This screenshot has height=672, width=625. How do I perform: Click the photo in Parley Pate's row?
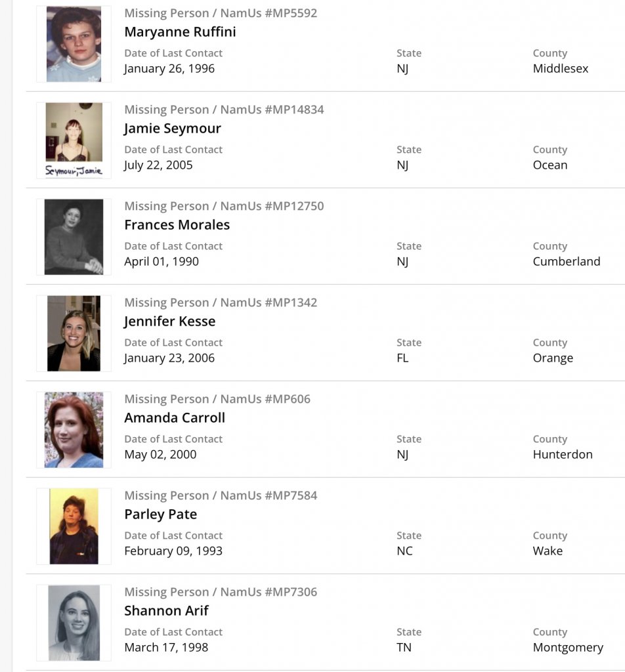pyautogui.click(x=74, y=526)
